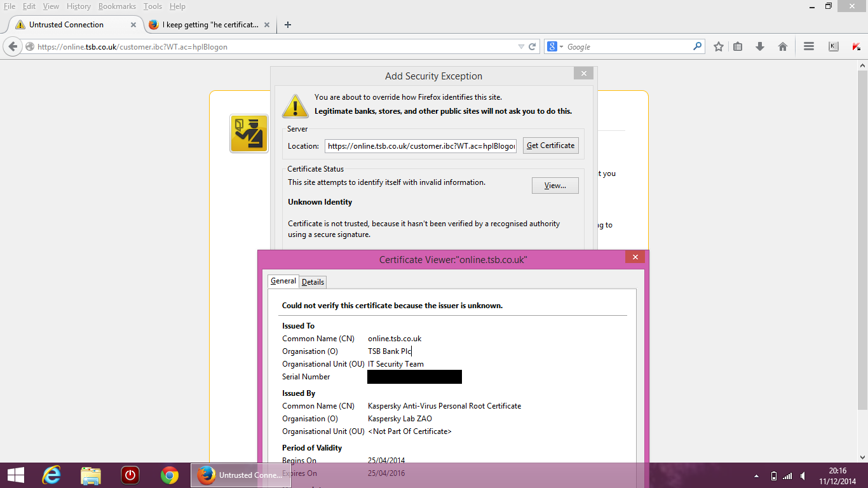Open the Edit menu
This screenshot has width=868, height=488.
[x=29, y=6]
